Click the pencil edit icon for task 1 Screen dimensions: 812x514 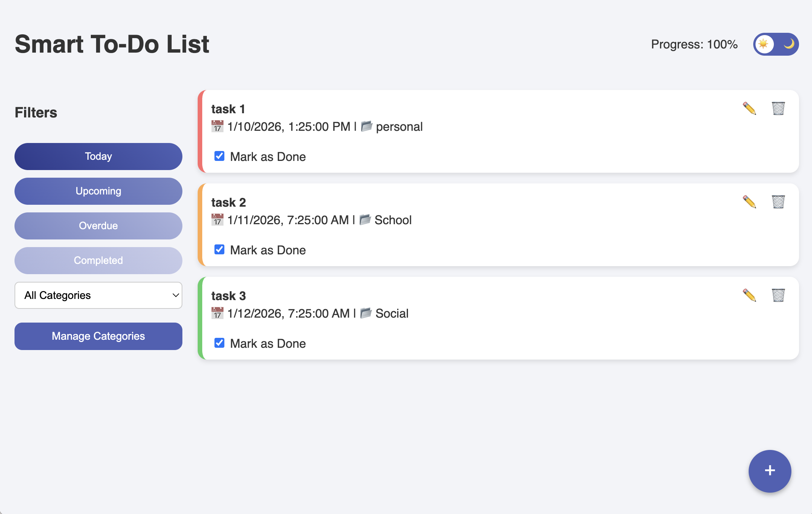click(x=749, y=109)
